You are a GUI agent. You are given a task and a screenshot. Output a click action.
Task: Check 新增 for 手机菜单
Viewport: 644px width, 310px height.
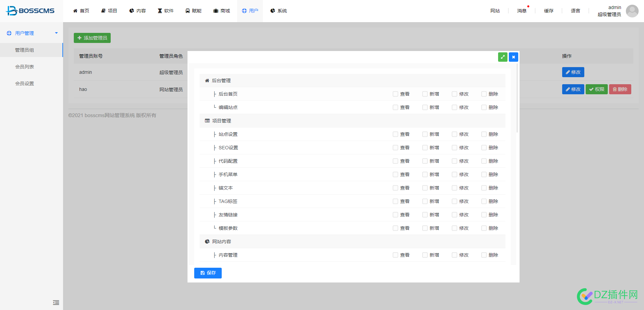point(425,174)
